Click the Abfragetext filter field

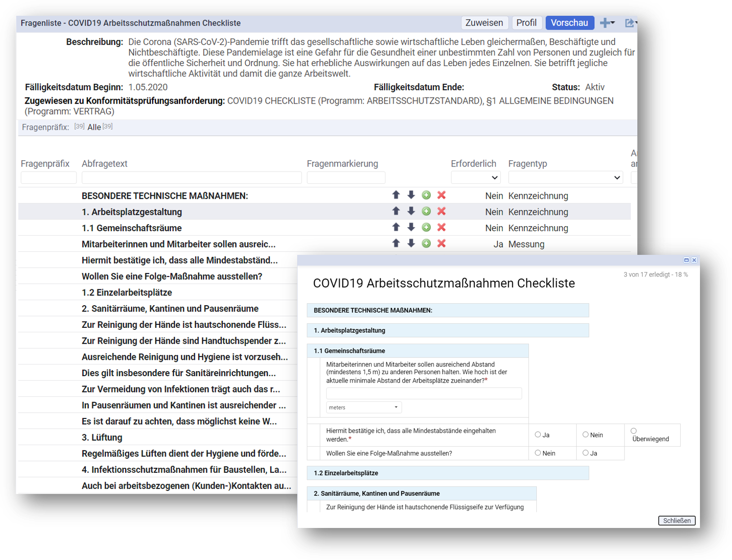point(192,177)
